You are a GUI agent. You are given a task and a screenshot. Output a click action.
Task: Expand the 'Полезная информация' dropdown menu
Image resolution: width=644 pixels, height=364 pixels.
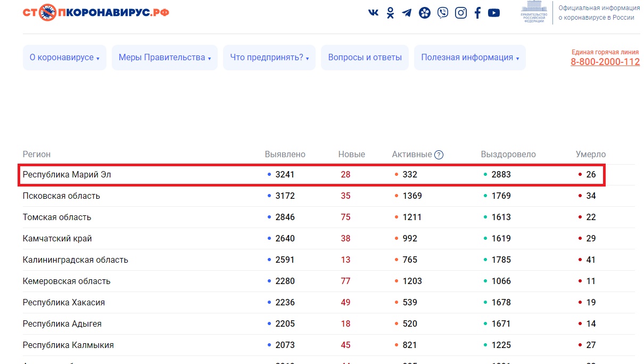point(469,58)
